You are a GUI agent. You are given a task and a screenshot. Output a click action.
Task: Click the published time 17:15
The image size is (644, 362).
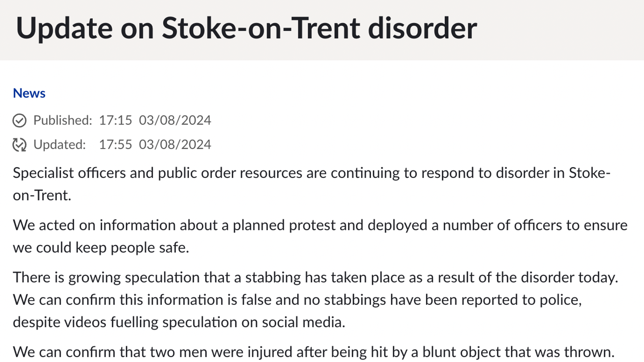pos(115,120)
